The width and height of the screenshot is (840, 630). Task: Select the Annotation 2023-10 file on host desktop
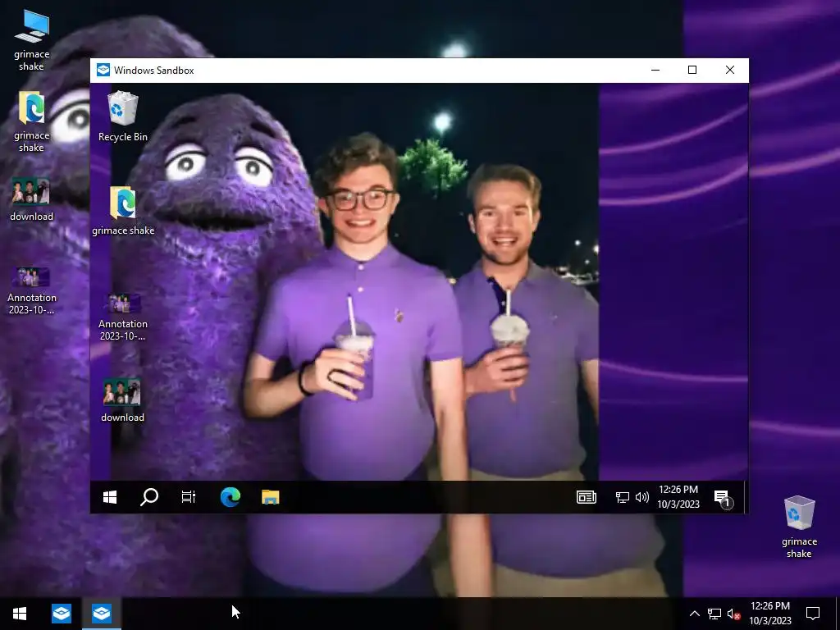coord(32,290)
